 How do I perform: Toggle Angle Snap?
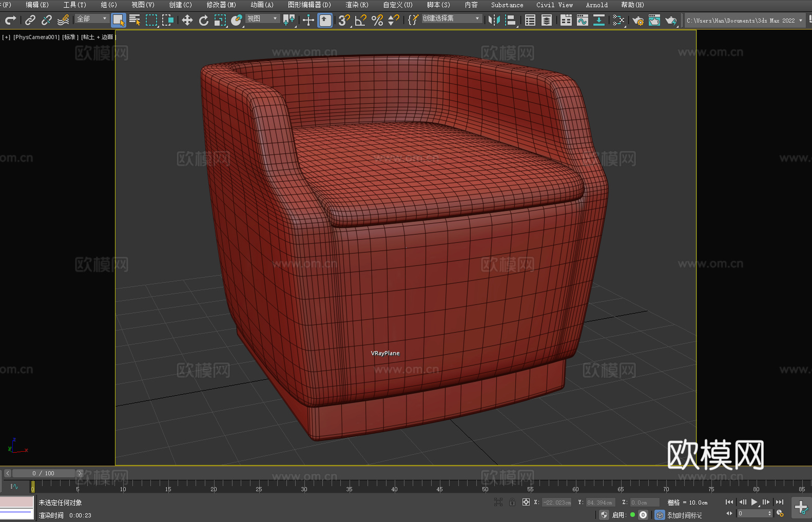361,20
